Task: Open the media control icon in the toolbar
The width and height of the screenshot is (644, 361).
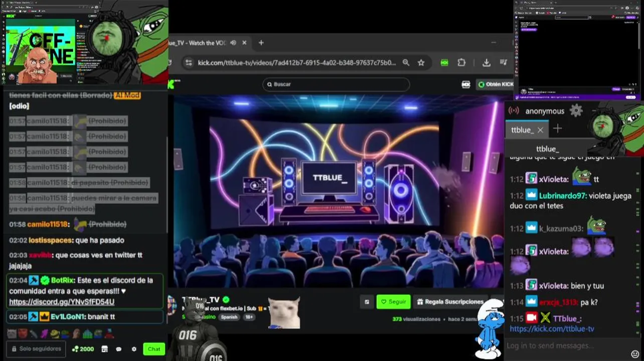Action: (504, 63)
